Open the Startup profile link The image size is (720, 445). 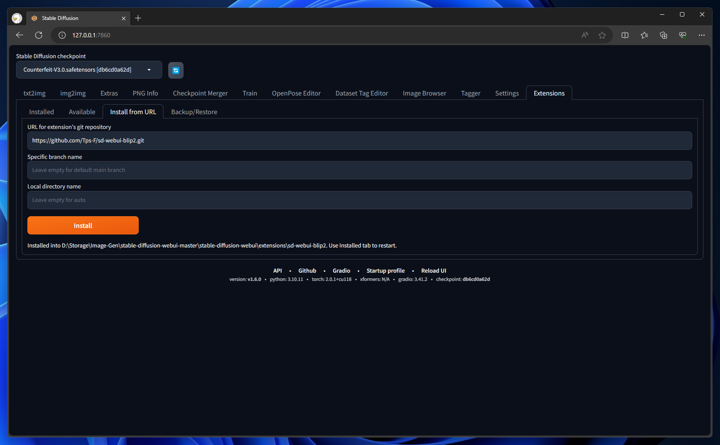tap(386, 271)
